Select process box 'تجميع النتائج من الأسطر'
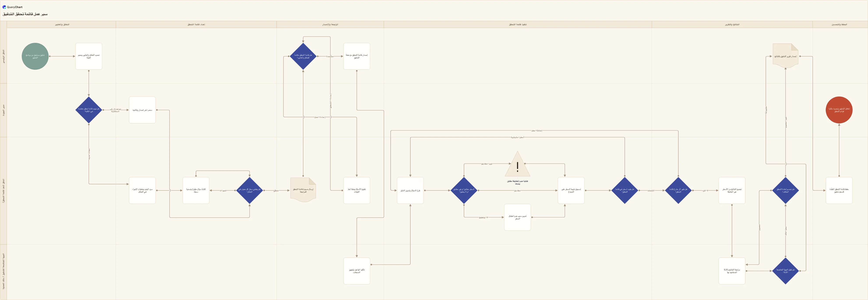Screen dimensions: 868x300 tap(732, 190)
